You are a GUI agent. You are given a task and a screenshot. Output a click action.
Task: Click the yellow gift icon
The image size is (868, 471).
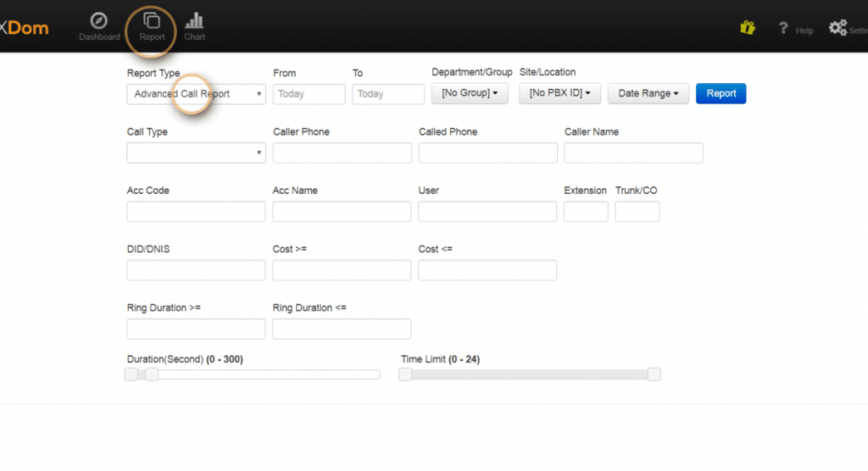tap(747, 27)
